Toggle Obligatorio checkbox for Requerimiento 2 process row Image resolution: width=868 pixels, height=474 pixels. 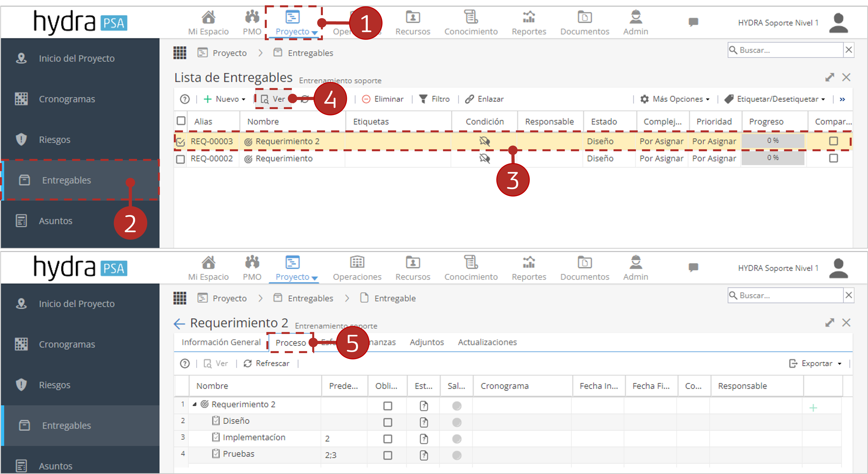tap(387, 406)
